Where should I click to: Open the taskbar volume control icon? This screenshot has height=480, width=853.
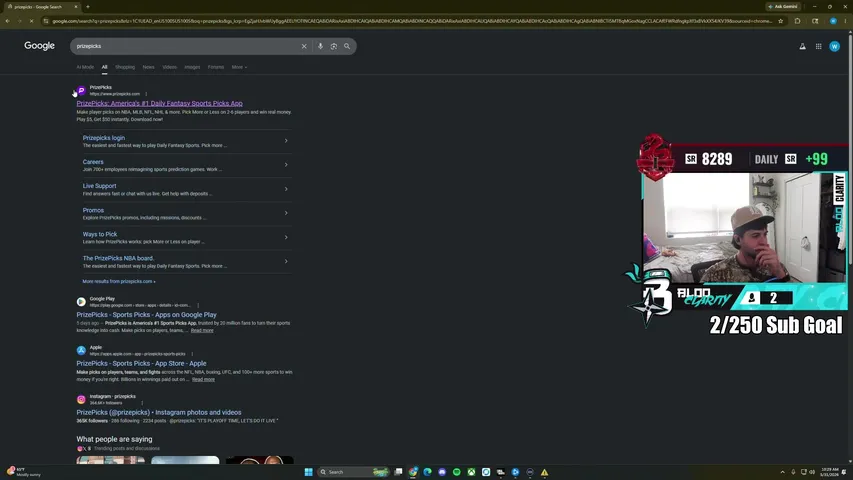pos(812,472)
